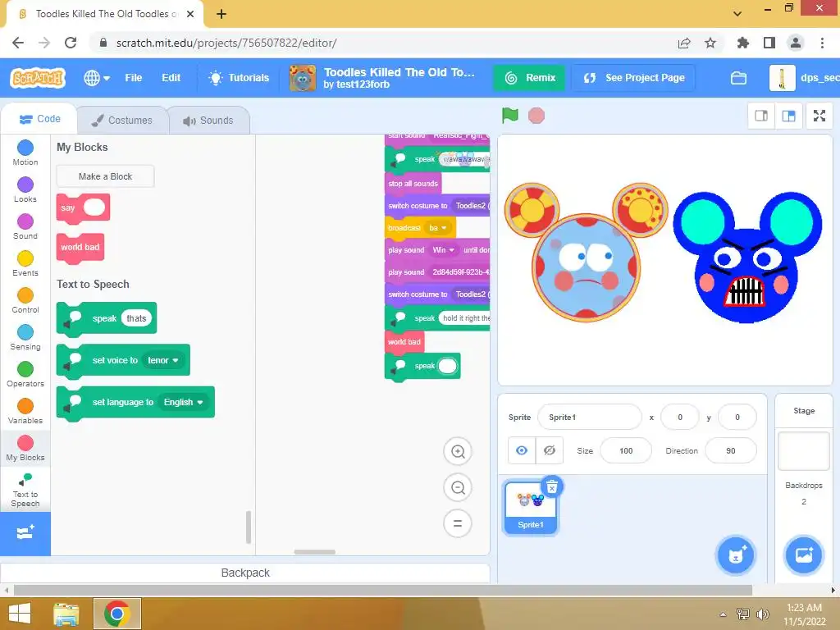
Task: Switch to the Code tab
Action: click(x=39, y=119)
